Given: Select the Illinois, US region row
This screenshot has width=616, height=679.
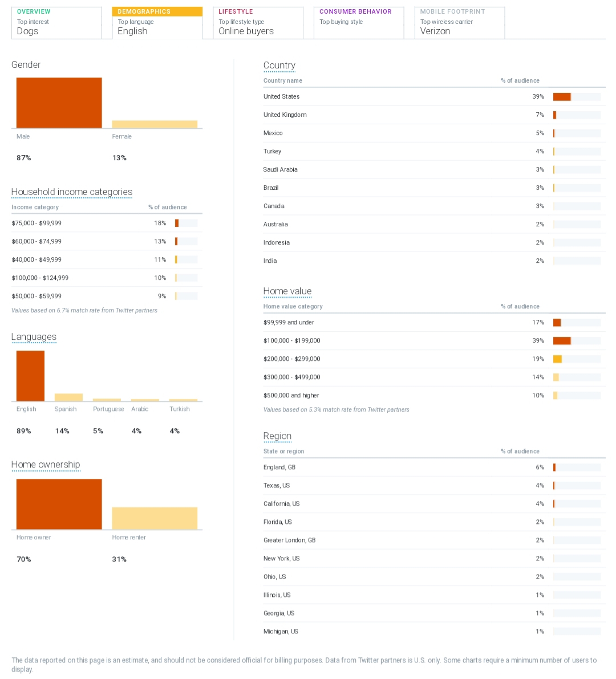Looking at the screenshot, I should click(434, 595).
